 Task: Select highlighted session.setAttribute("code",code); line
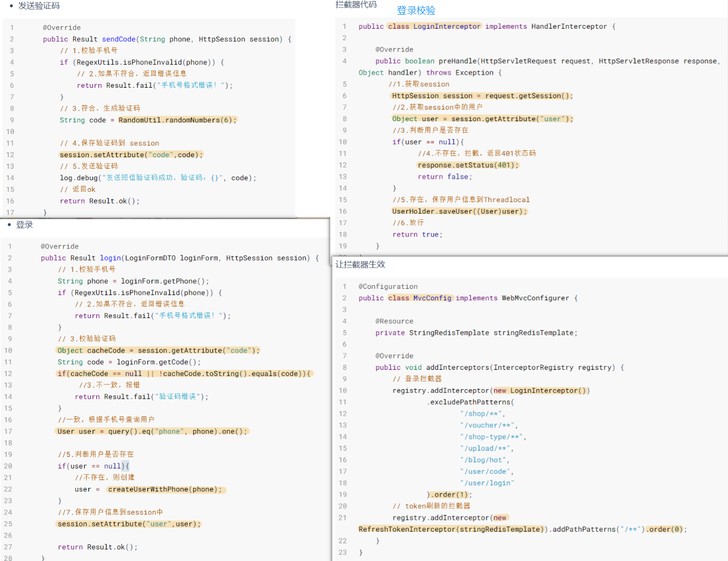coord(131,155)
